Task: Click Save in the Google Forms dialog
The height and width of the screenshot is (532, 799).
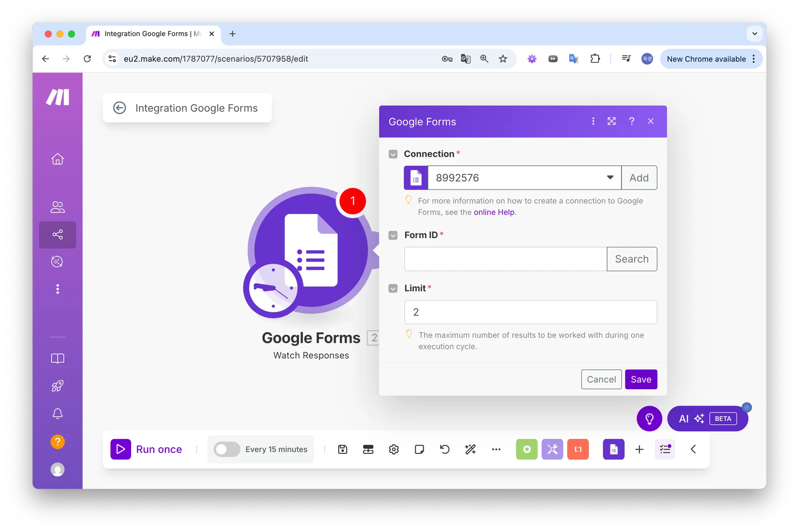Action: [x=641, y=379]
